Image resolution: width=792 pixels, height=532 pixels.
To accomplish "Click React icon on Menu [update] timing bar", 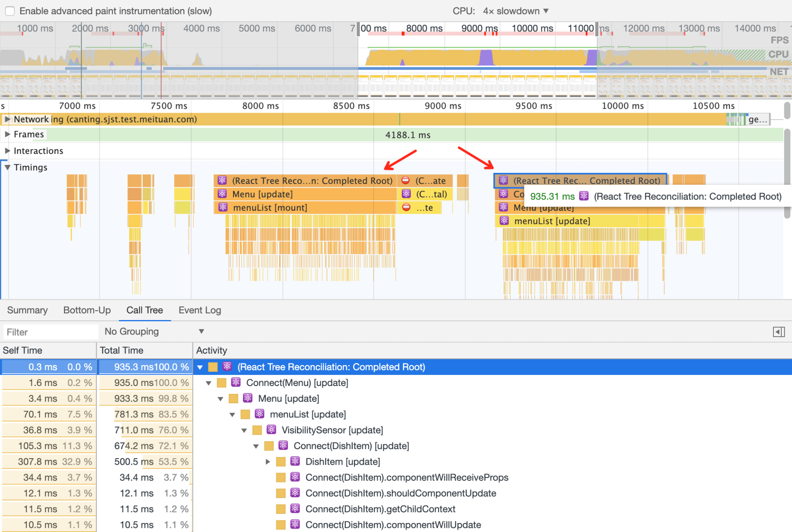I will (x=222, y=194).
